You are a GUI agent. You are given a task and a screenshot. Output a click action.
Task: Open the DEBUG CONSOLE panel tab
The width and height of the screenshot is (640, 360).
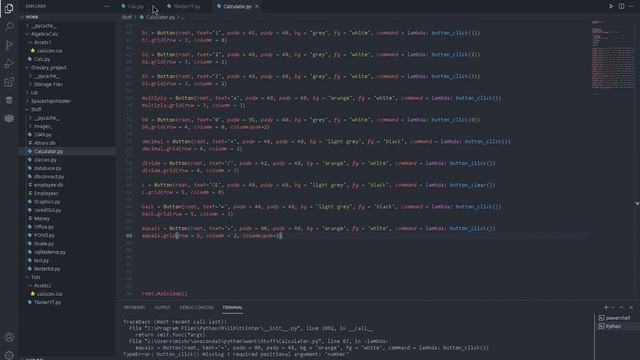pos(196,307)
